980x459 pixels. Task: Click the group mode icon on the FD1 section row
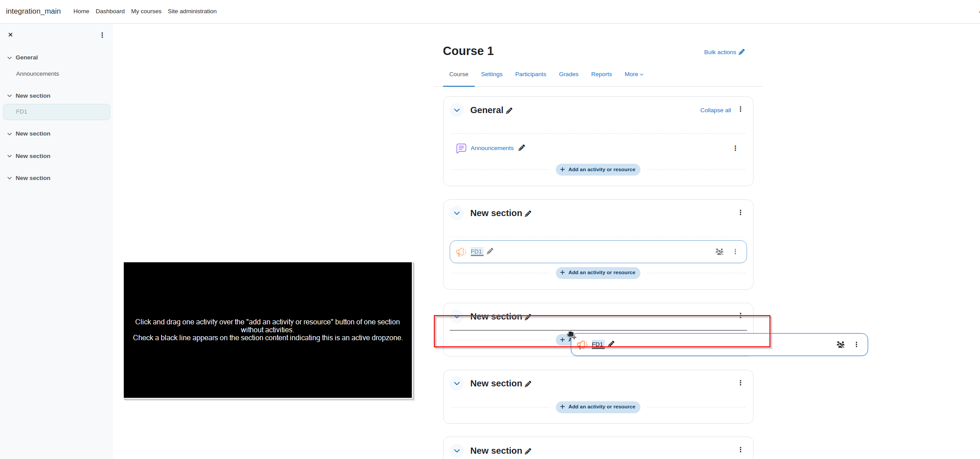pos(719,252)
